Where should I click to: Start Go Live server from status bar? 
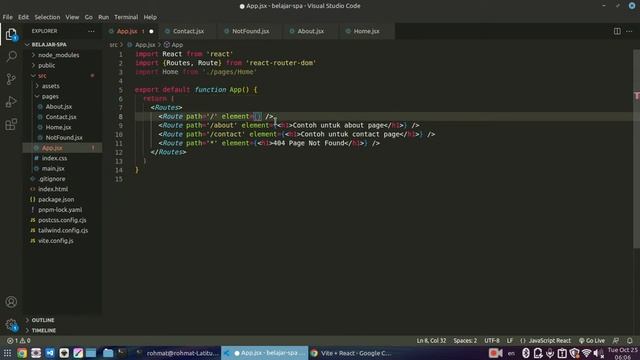pyautogui.click(x=592, y=340)
